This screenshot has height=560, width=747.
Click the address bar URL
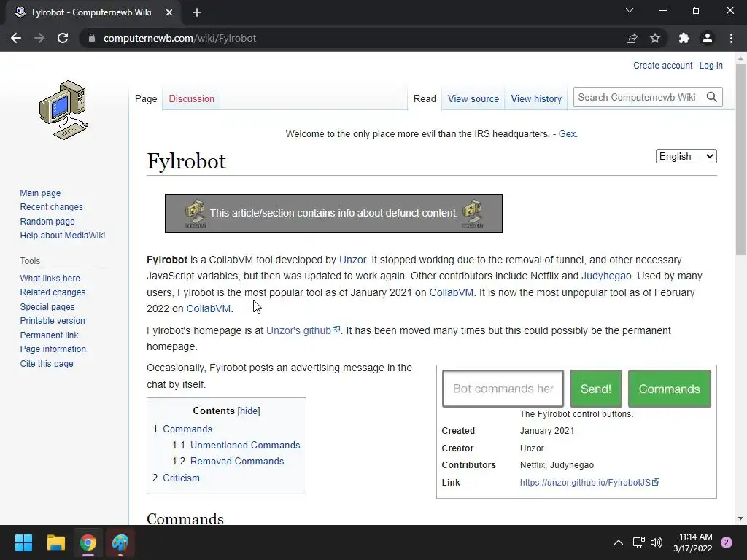point(179,38)
